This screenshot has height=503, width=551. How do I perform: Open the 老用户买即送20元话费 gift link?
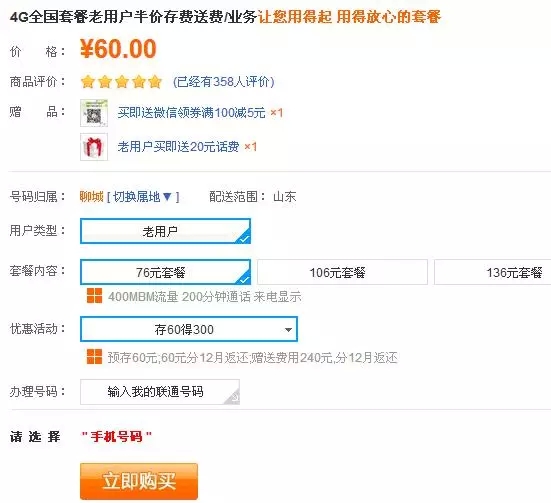(x=179, y=147)
